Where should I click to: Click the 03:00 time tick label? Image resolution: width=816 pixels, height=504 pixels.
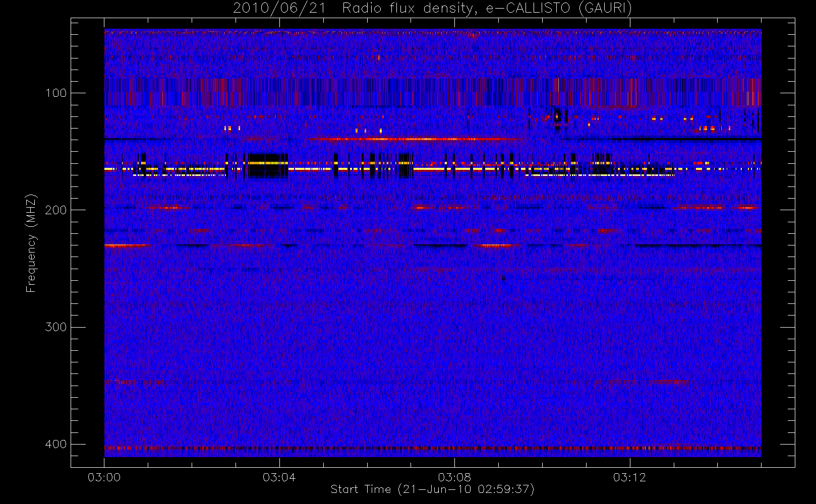click(x=104, y=477)
